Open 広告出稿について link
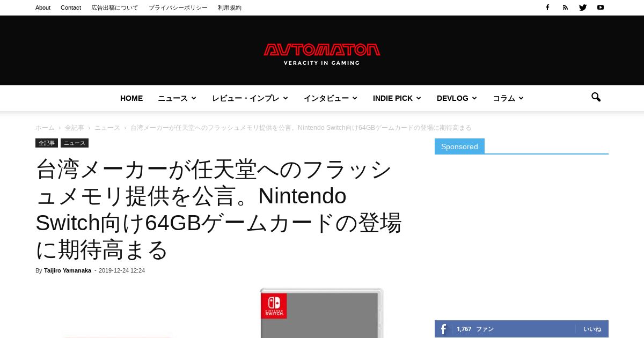 pos(115,8)
